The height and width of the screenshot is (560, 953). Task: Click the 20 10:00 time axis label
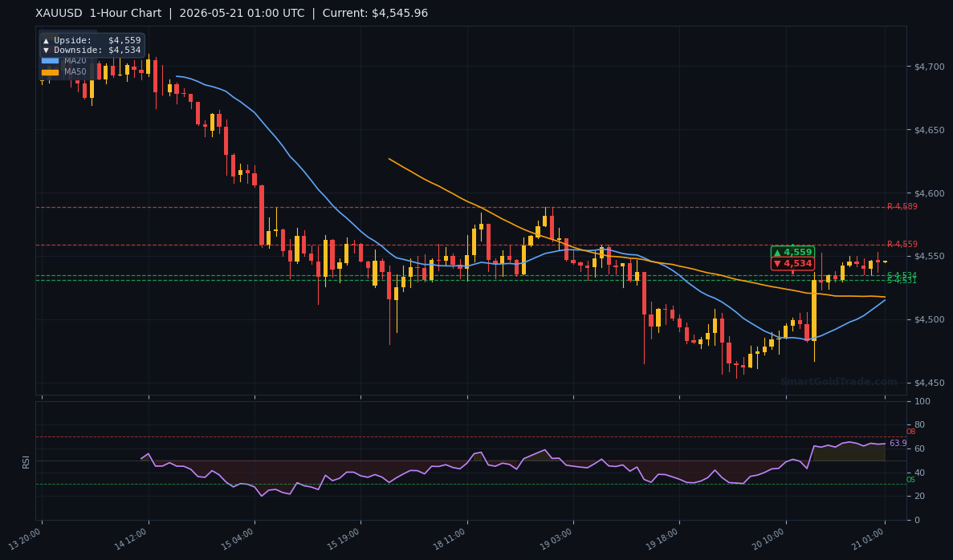(769, 538)
